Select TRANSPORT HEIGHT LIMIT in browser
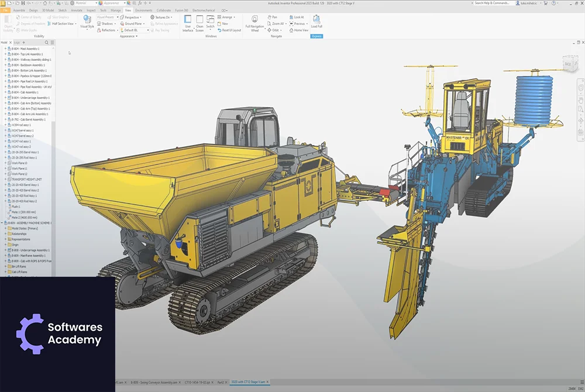585x392 pixels. 26,180
